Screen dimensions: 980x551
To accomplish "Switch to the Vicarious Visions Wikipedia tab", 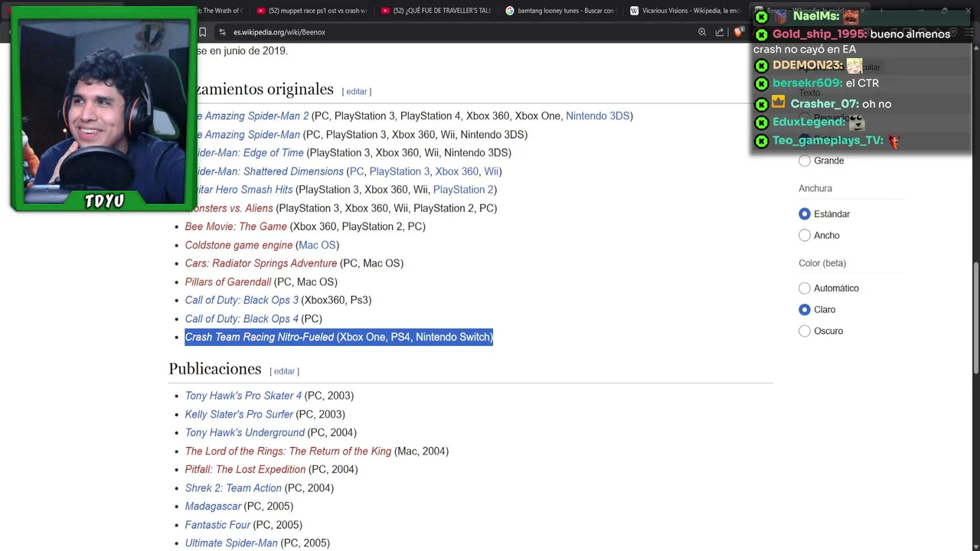I will pos(684,11).
